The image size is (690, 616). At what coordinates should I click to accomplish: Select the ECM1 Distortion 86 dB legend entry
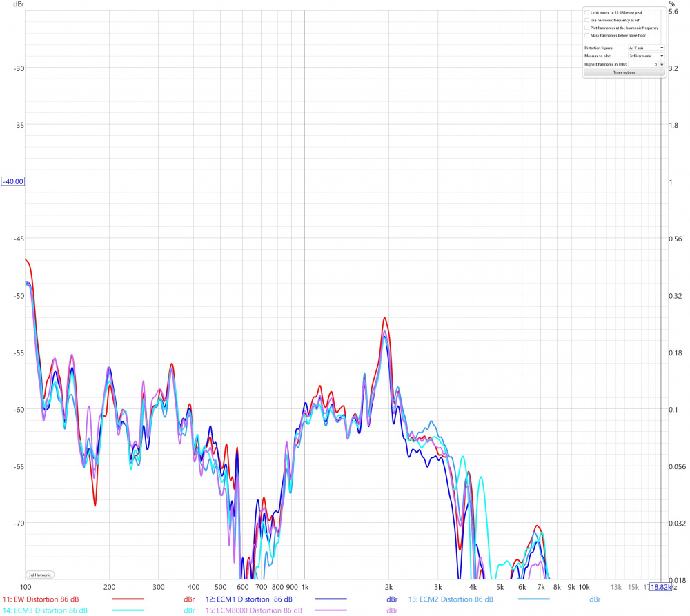249,599
